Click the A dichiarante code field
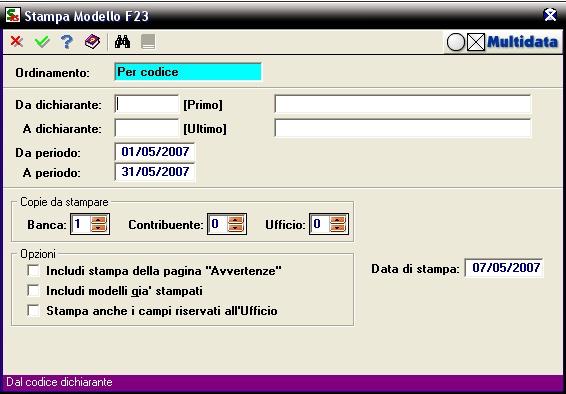Image resolution: width=566 pixels, height=394 pixels. tap(147, 128)
